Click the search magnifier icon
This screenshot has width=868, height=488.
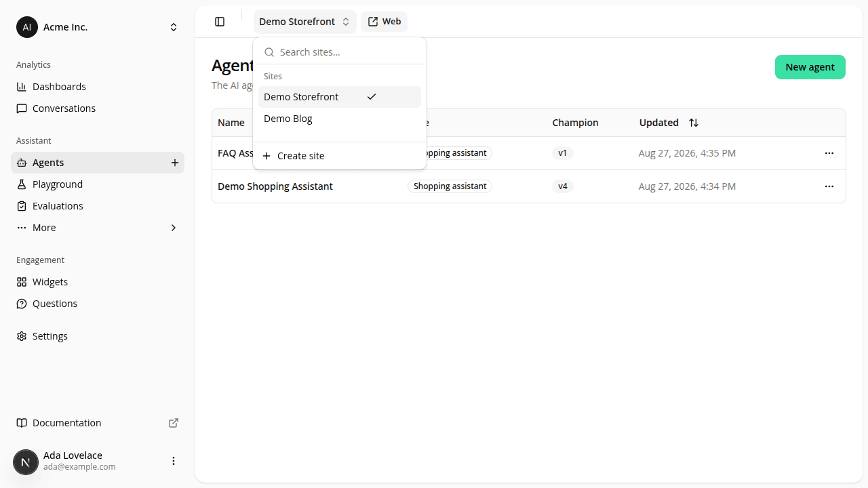coord(269,52)
